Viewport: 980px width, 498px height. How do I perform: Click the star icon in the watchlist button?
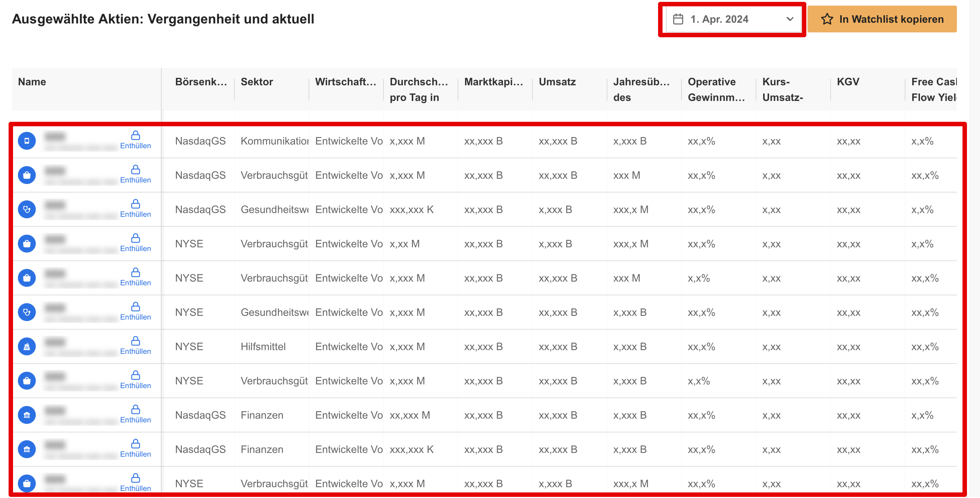tap(827, 19)
